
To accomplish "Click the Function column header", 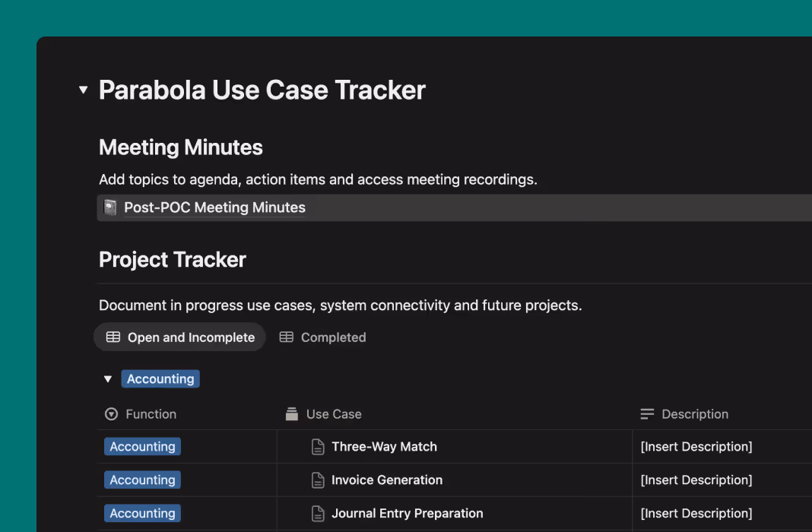I will 151,414.
